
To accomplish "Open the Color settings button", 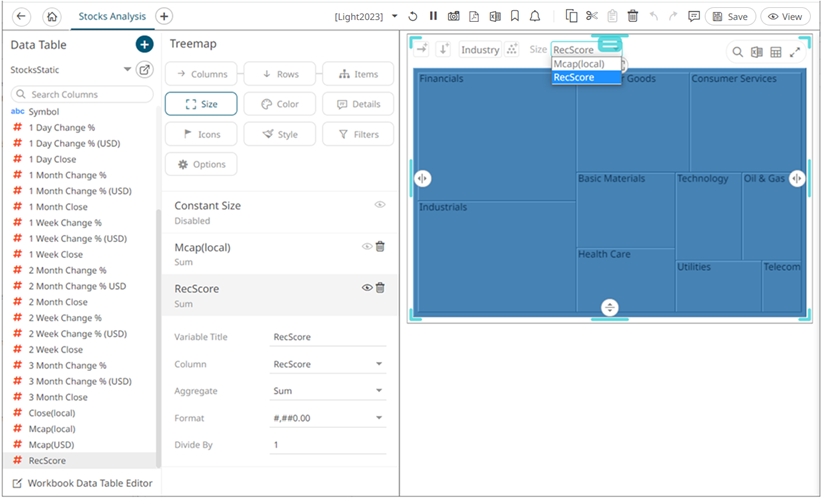I will 279,104.
